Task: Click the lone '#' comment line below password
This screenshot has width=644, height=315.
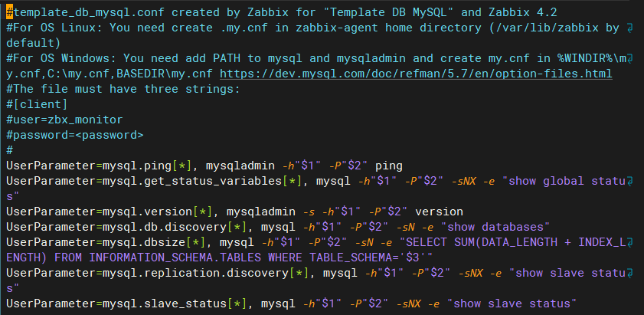Action: (10, 150)
